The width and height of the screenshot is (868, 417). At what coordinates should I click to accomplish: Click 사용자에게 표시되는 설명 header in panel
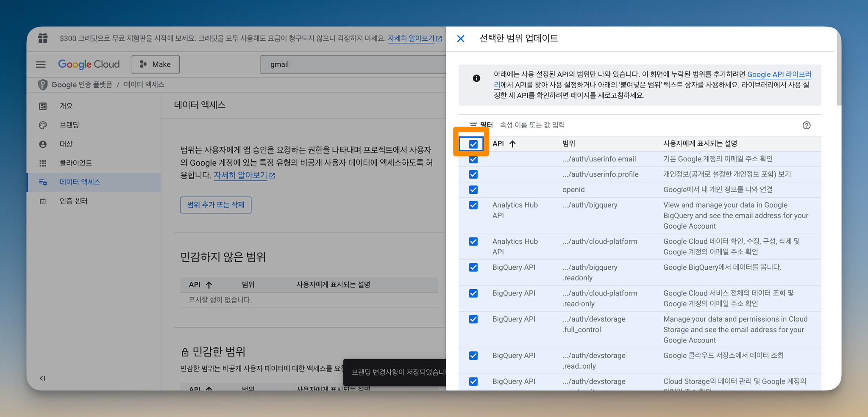tap(700, 144)
